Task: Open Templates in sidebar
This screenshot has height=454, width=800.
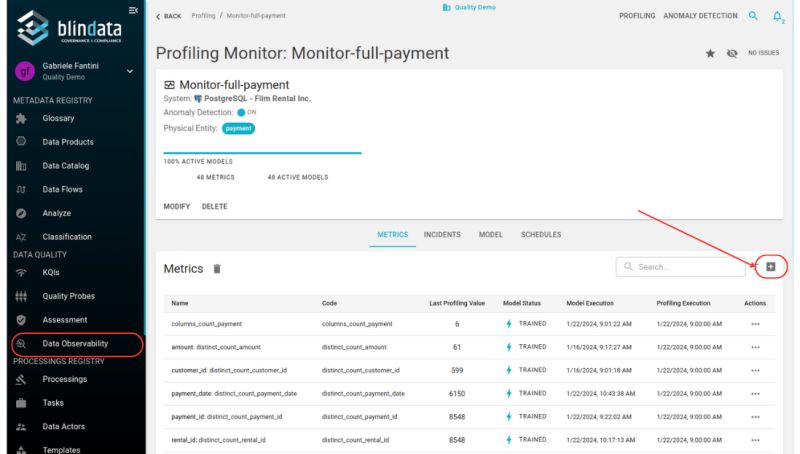Action: point(61,449)
